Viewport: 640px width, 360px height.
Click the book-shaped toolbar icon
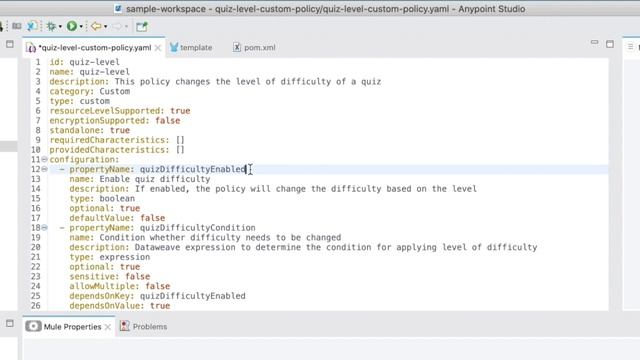[x=17, y=26]
